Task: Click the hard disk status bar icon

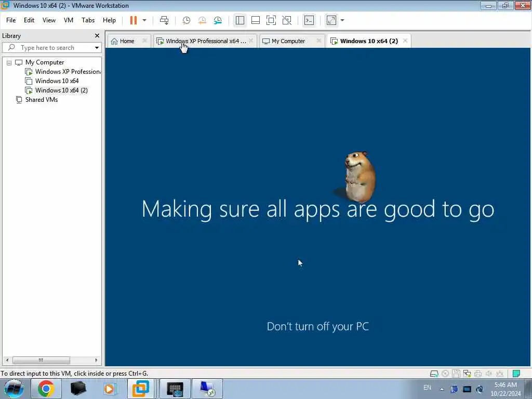Action: (x=434, y=374)
